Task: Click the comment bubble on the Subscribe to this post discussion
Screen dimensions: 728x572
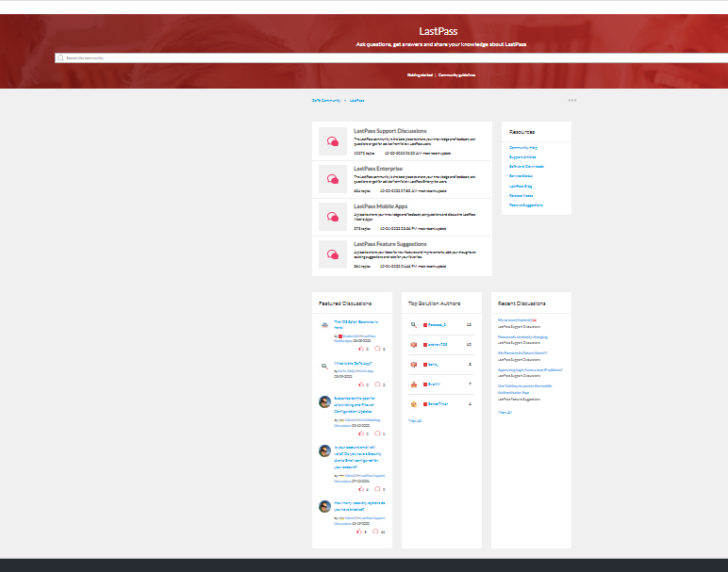Action: click(377, 433)
